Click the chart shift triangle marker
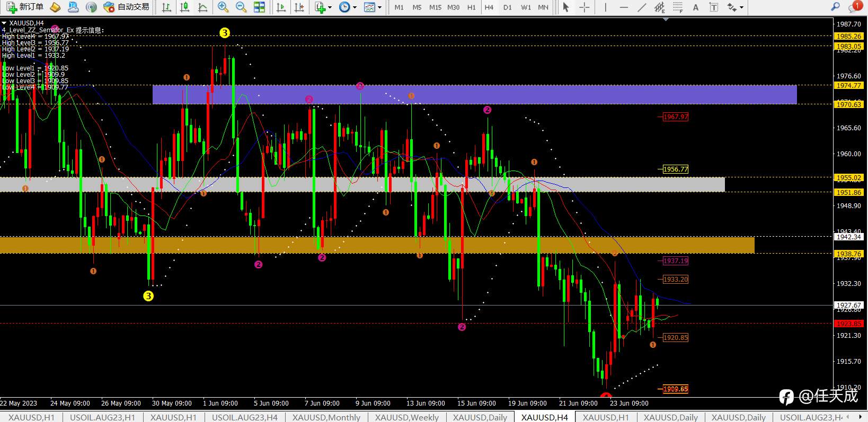The image size is (868, 422). (x=666, y=19)
